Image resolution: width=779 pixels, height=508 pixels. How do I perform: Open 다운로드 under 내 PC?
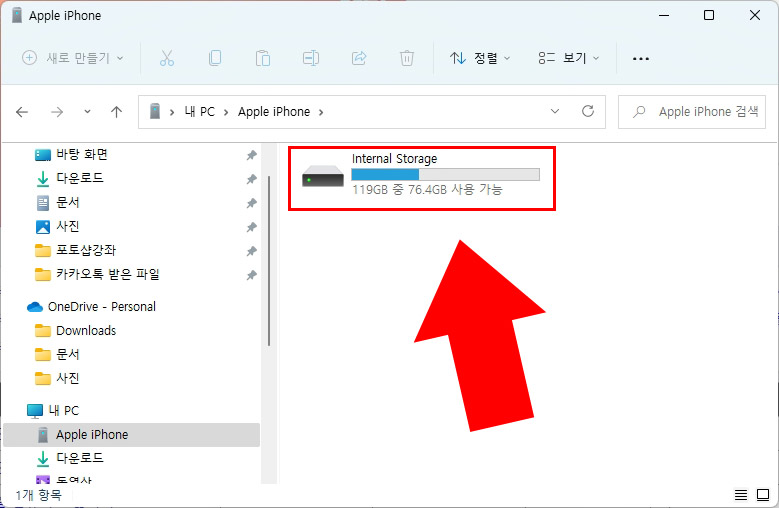[70, 458]
